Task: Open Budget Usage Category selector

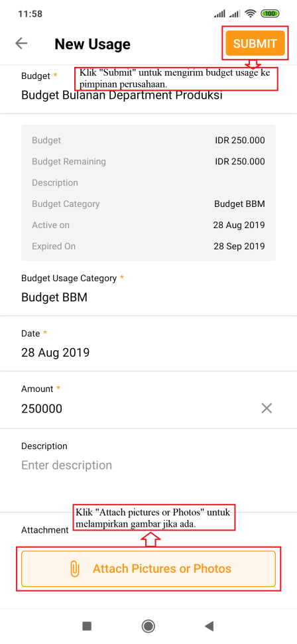Action: (x=148, y=290)
